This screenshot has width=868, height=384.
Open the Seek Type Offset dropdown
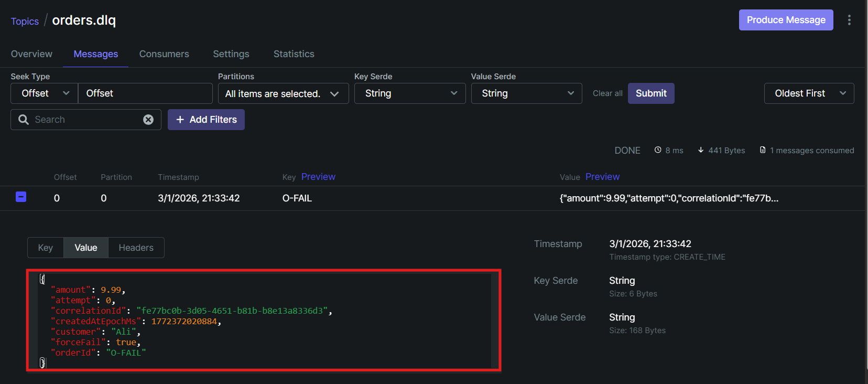click(45, 93)
